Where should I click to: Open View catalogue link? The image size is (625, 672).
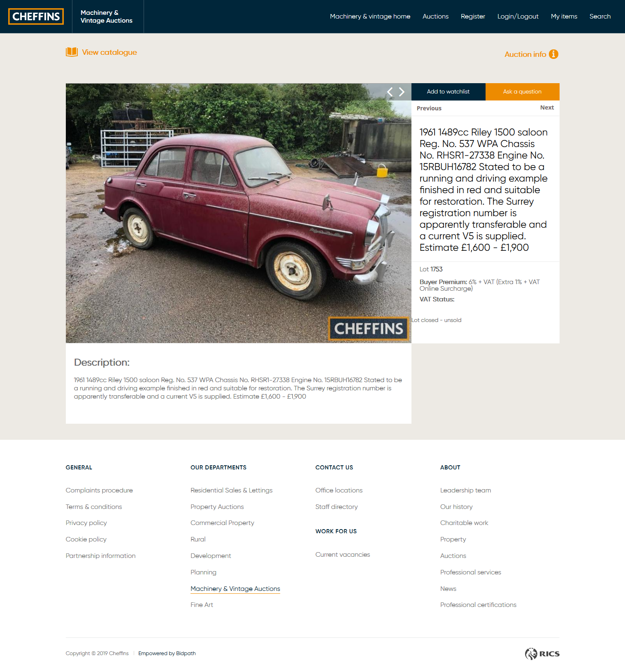(109, 52)
